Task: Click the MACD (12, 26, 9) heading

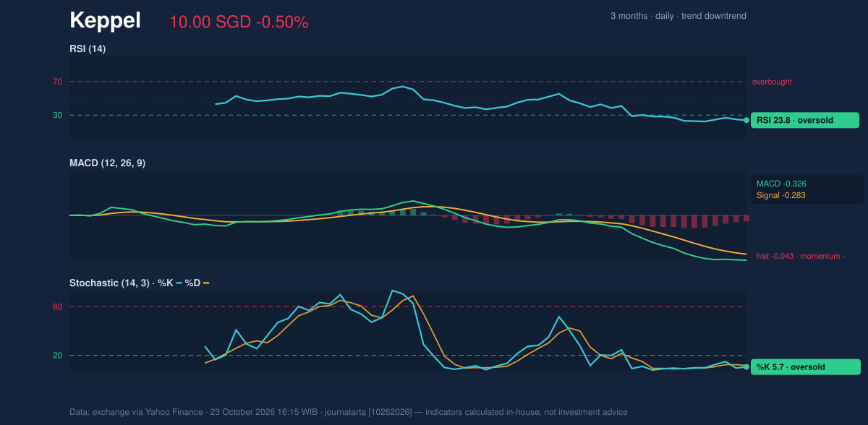Action: pos(107,163)
